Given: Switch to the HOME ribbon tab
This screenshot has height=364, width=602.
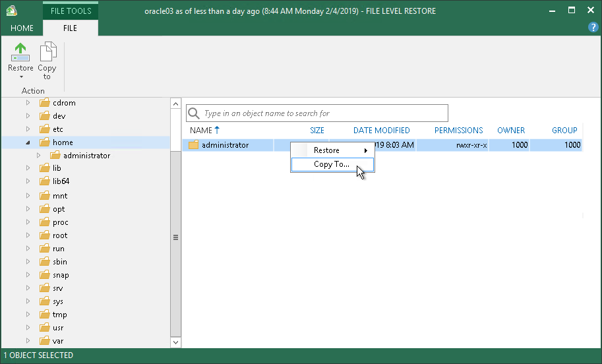Looking at the screenshot, I should [x=22, y=28].
